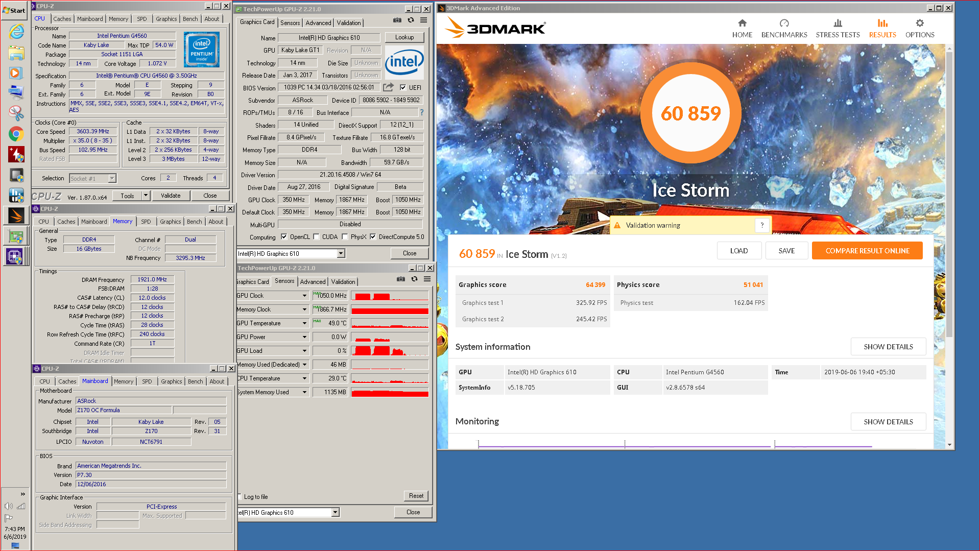This screenshot has width=980, height=551.
Task: Open the on-screen keyboard taskbar icon
Action: click(x=16, y=92)
